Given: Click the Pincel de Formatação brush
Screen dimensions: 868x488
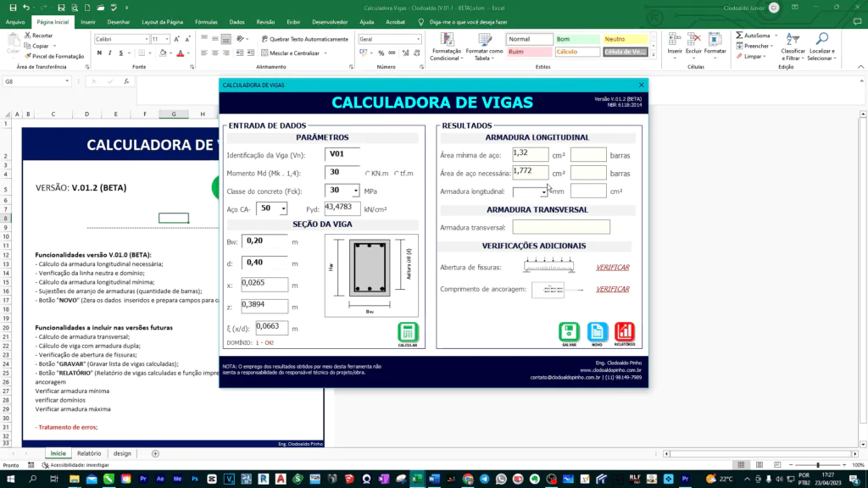Looking at the screenshot, I should [28, 57].
